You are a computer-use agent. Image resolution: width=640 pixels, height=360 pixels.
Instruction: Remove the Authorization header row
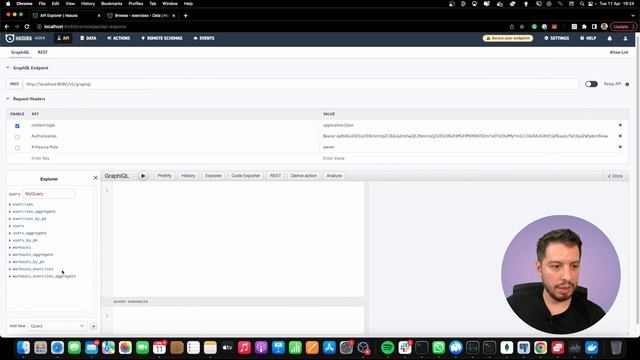click(x=620, y=136)
